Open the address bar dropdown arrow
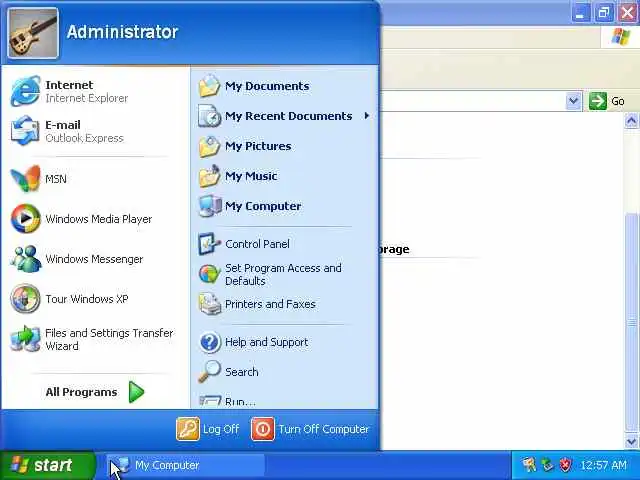Screen dimensions: 640x480 pyautogui.click(x=573, y=101)
